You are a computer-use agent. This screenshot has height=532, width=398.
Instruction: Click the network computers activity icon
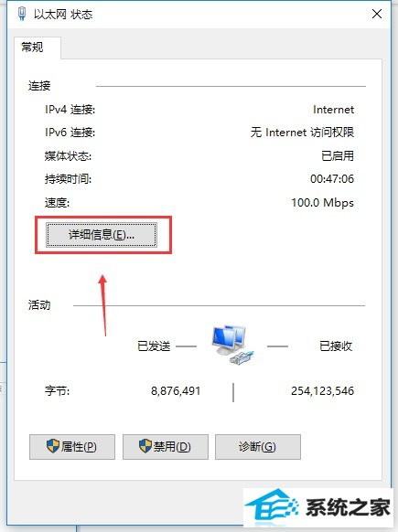232,345
